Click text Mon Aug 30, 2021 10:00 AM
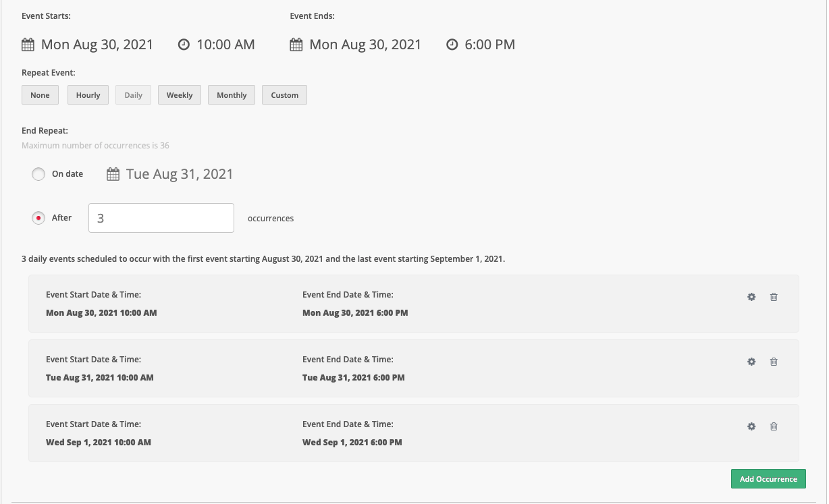 pyautogui.click(x=101, y=313)
